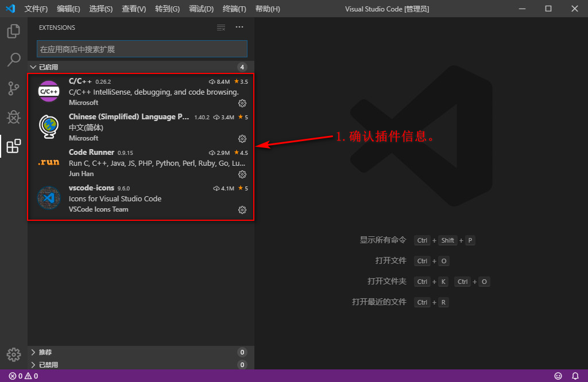Viewport: 588px width, 382px height.
Task: Click the VSCode Icons Team publisher name
Action: [99, 209]
